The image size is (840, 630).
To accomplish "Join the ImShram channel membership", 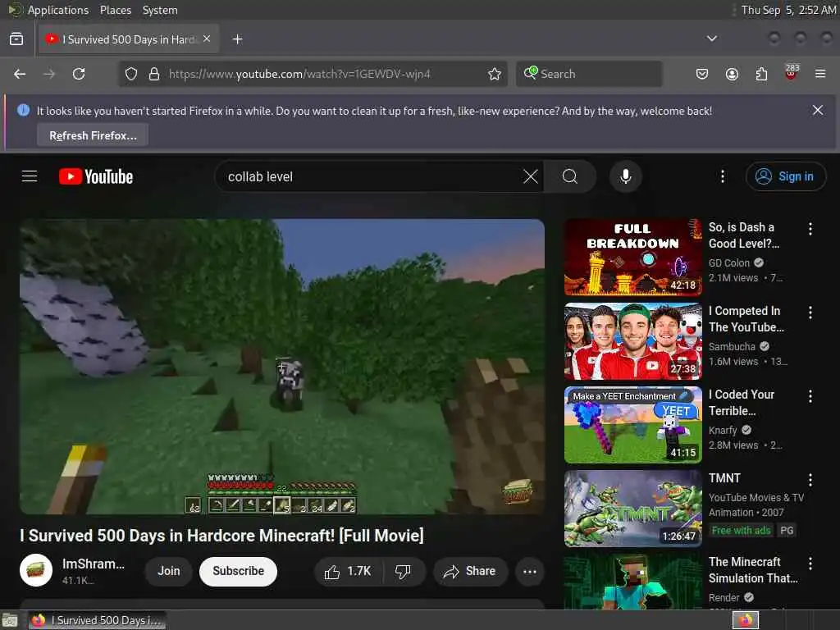I will 168,571.
